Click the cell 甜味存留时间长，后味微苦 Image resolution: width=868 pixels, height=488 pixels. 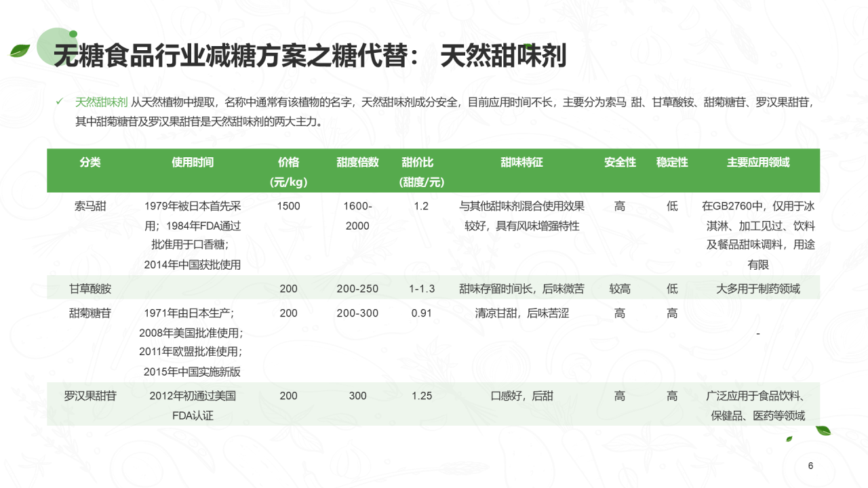521,289
